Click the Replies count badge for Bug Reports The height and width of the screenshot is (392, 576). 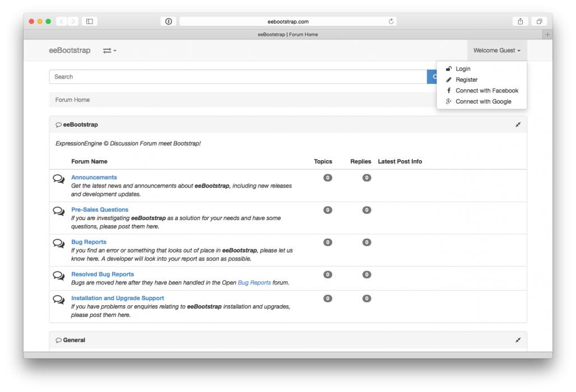[366, 242]
